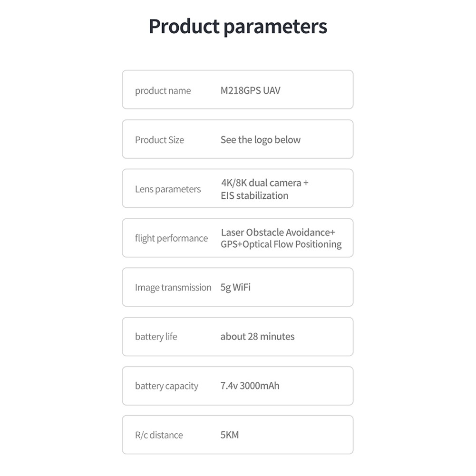Click the "5g WiFi" value
The height and width of the screenshot is (476, 476).
(x=235, y=287)
